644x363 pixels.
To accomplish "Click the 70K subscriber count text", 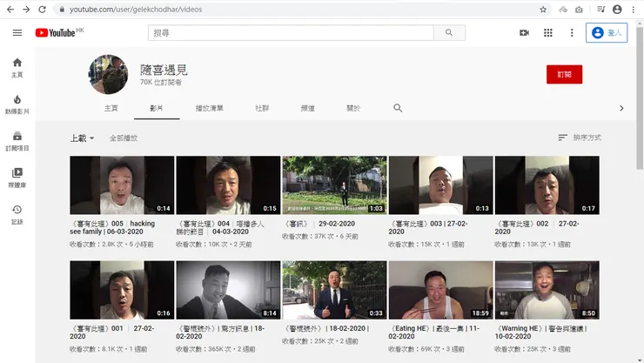I will 161,82.
